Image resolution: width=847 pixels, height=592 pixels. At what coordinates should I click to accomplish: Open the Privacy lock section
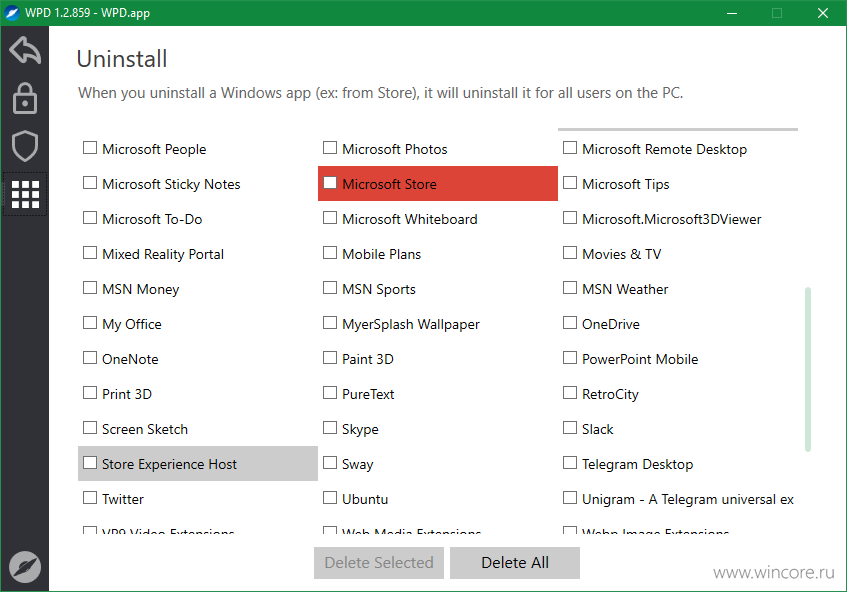click(x=25, y=98)
